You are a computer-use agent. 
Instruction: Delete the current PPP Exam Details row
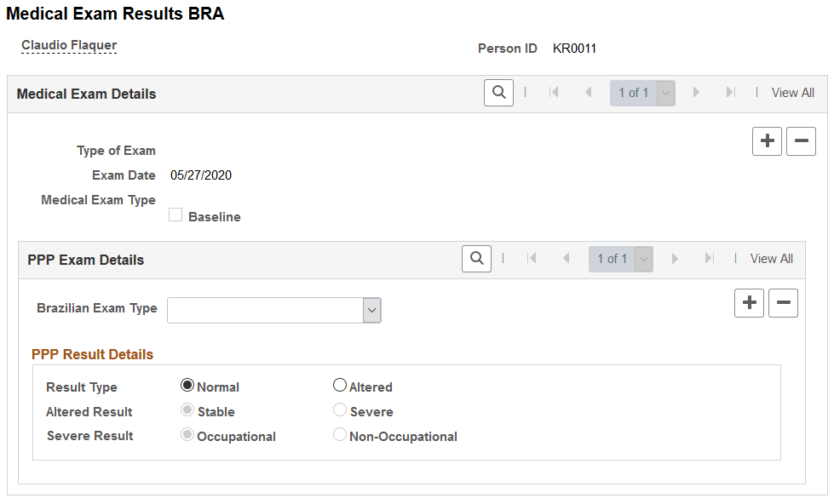783,302
